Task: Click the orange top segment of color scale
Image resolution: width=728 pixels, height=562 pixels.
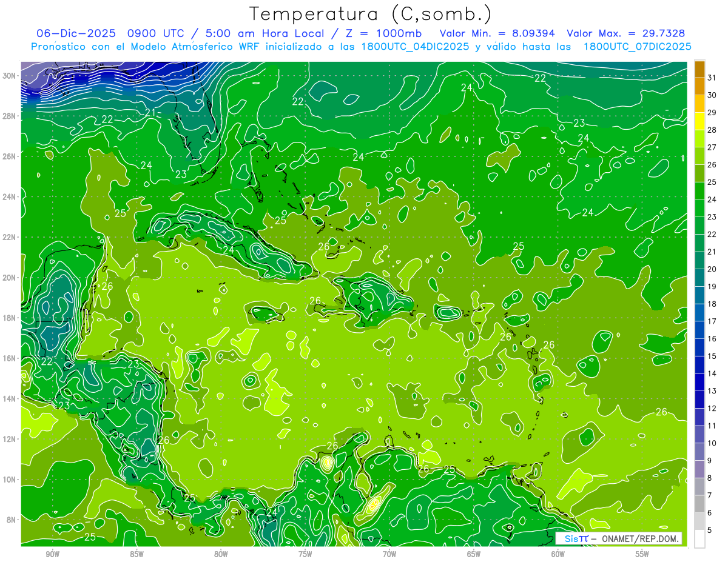Action: click(699, 70)
